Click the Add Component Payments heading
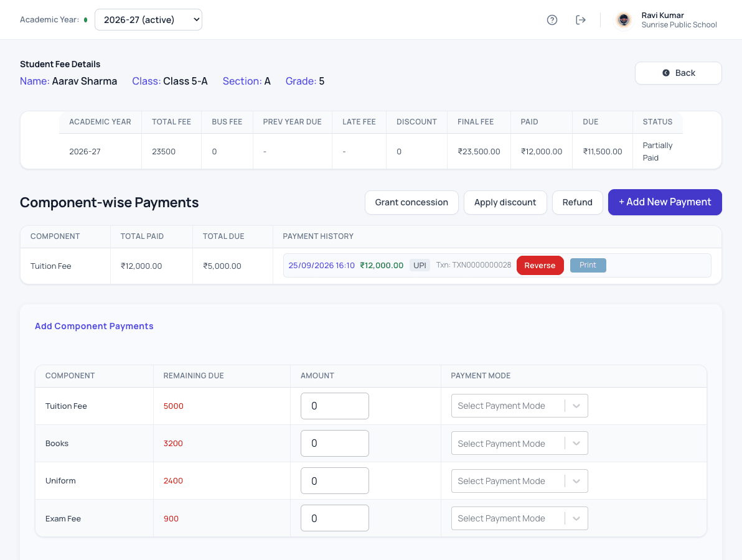 (x=94, y=326)
